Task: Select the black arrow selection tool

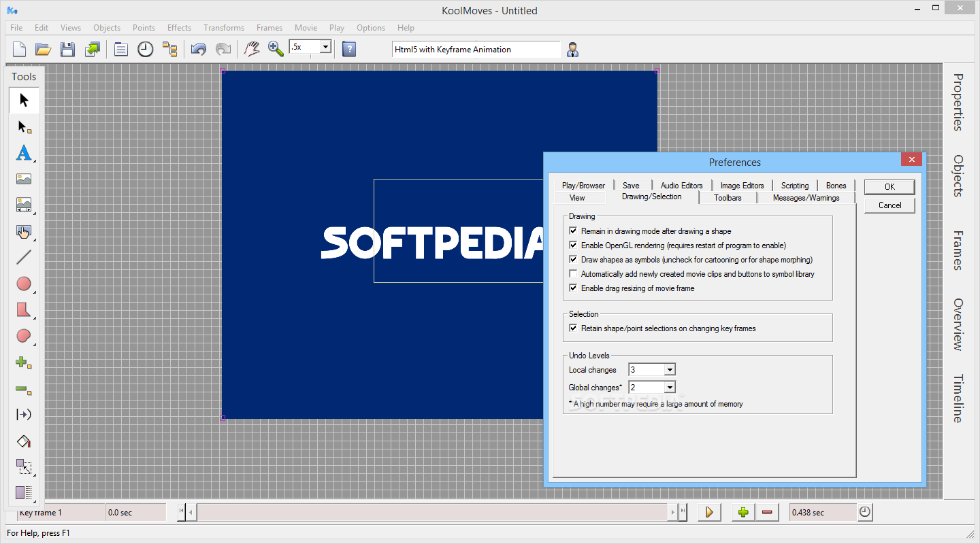Action: tap(24, 101)
